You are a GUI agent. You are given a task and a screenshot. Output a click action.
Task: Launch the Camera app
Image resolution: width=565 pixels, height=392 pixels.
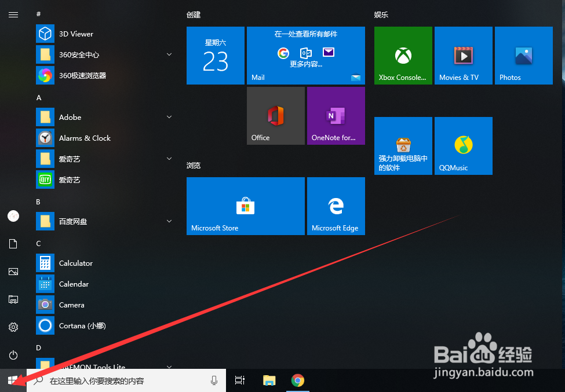pos(71,305)
